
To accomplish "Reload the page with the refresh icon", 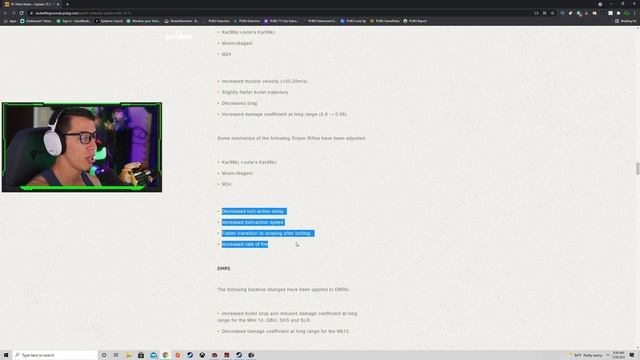I will coord(22,13).
